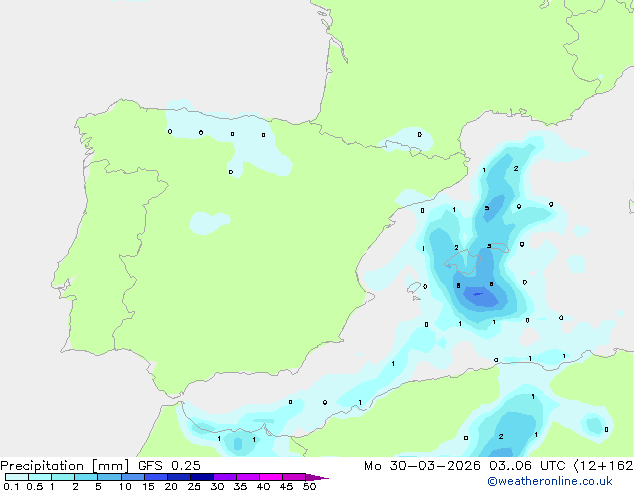Click the 'Precipitation [mm]' title text
Viewport: 634px width, 490px height.
point(64,466)
